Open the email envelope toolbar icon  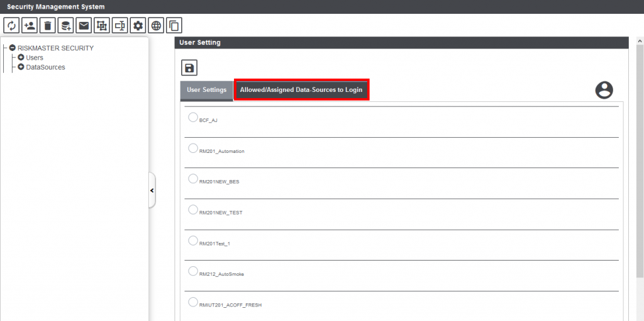(x=84, y=26)
